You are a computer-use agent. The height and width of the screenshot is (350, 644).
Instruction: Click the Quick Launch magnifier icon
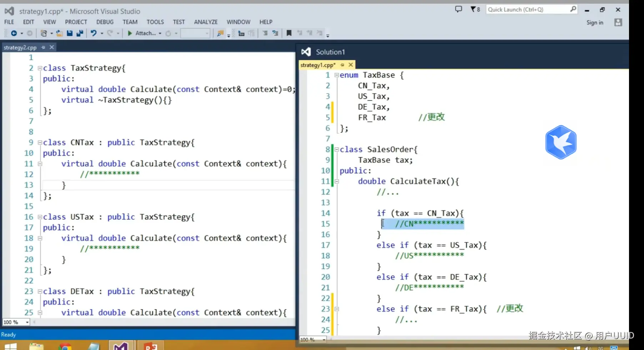click(x=573, y=9)
